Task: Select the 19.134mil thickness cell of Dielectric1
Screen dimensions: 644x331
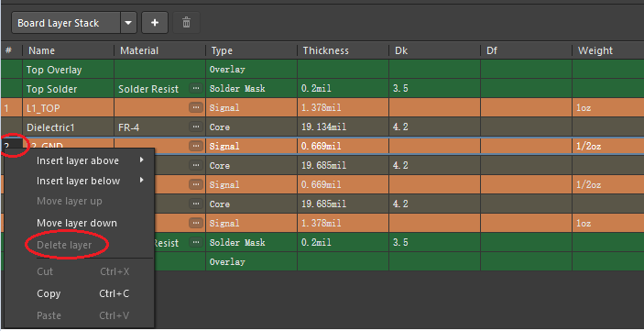Action: (x=343, y=127)
